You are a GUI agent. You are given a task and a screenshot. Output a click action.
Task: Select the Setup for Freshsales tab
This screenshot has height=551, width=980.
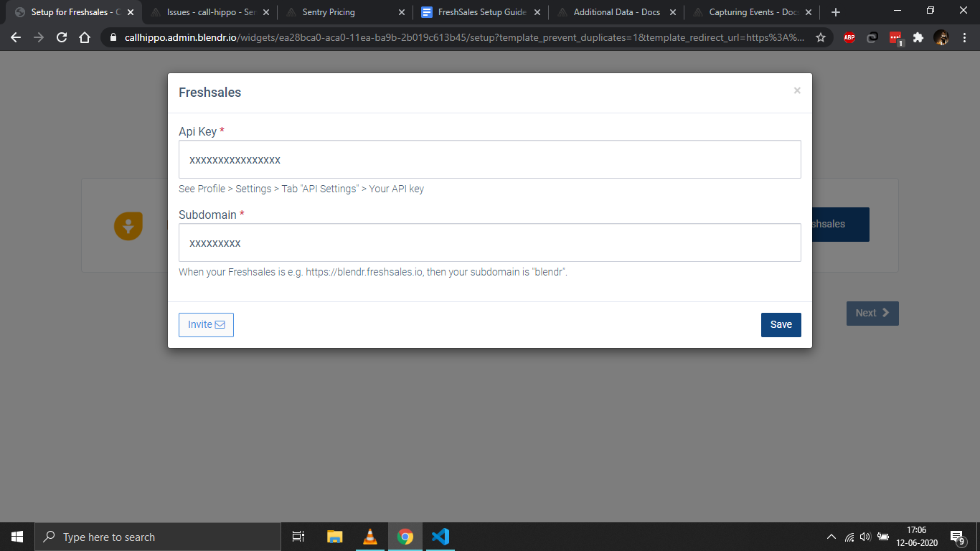tap(75, 12)
